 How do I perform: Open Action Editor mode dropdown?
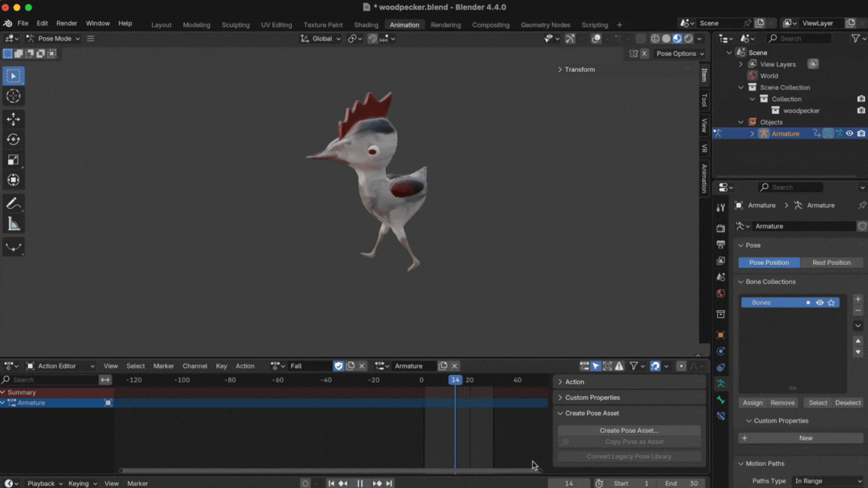coord(60,366)
